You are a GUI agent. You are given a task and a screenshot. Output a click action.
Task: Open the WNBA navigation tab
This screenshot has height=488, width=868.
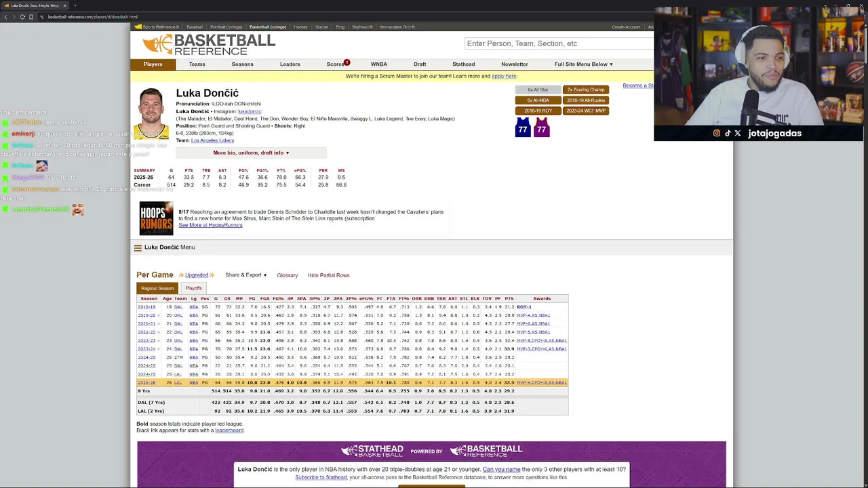pos(379,64)
